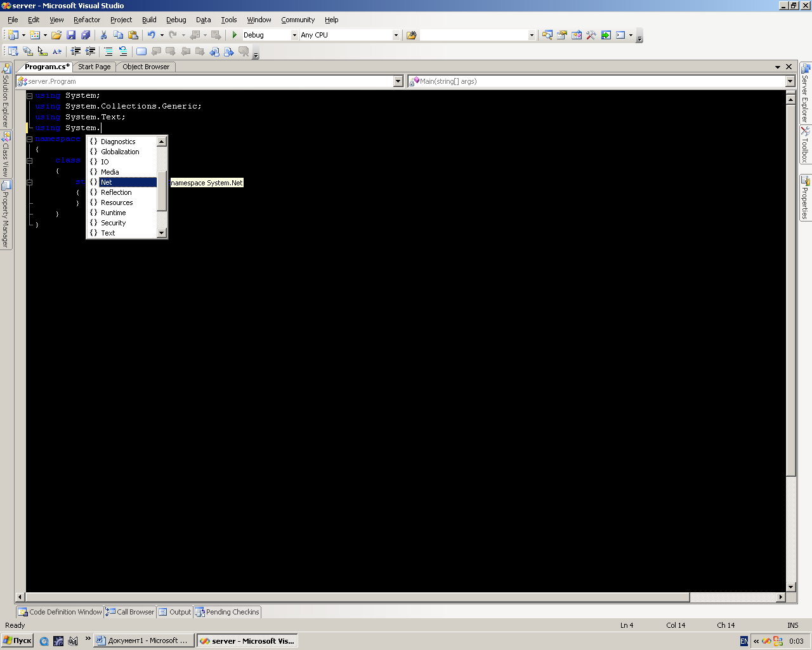Viewport: 812px width, 650px height.
Task: Collapse the using directives region
Action: [29, 96]
